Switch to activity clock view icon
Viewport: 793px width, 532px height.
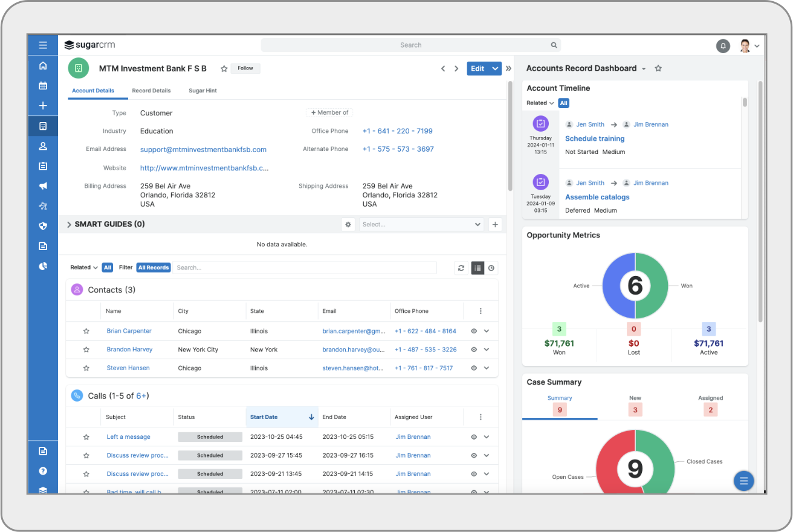(x=491, y=268)
